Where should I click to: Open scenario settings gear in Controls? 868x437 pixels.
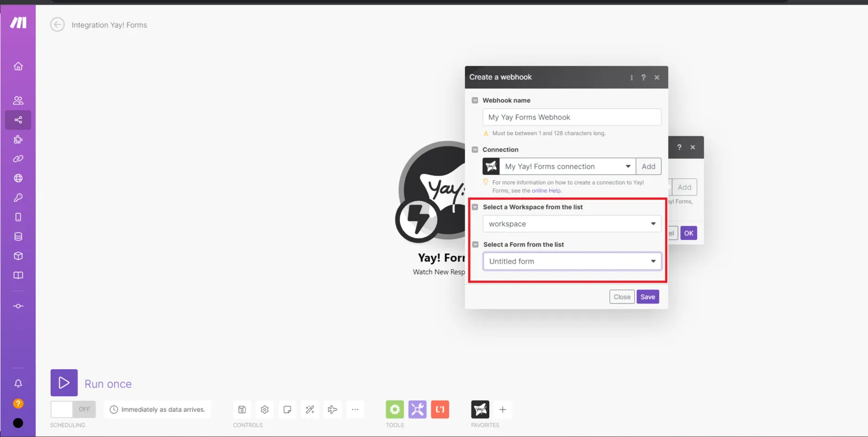tap(265, 409)
